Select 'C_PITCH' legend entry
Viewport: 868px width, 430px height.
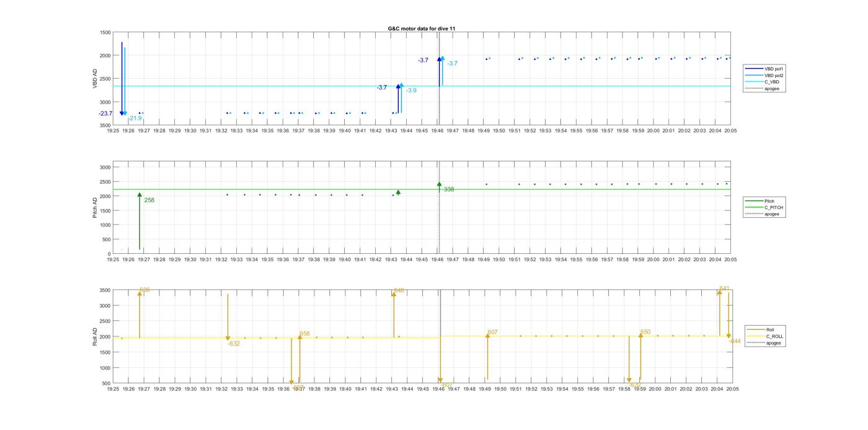click(x=764, y=208)
